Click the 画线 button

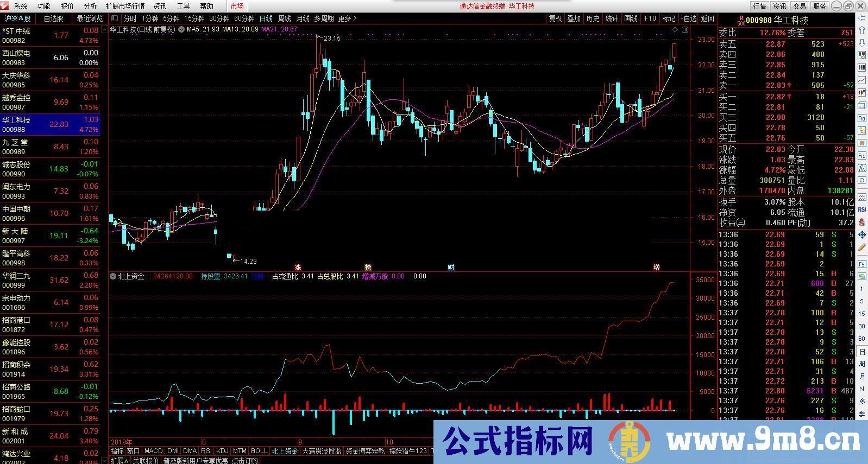(631, 18)
